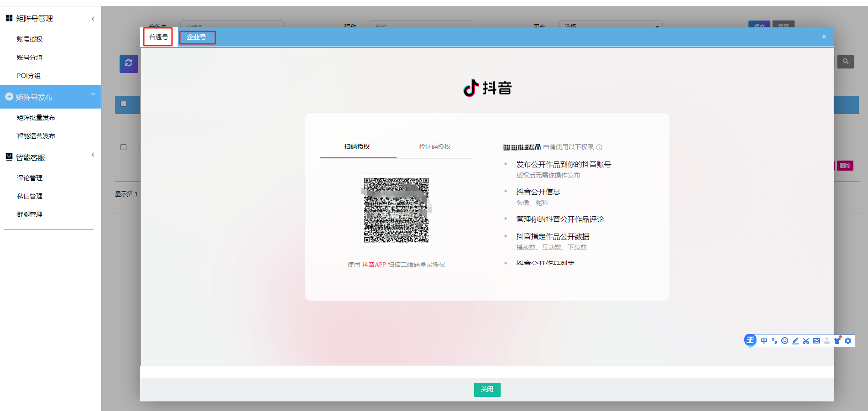Click the 重置 button in the search filter
Screen dimensions: 868x411
click(784, 25)
